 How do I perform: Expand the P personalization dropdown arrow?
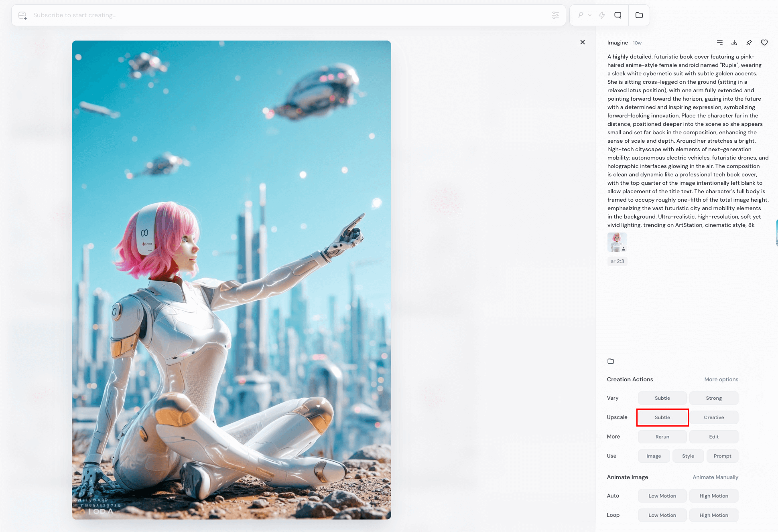point(590,15)
